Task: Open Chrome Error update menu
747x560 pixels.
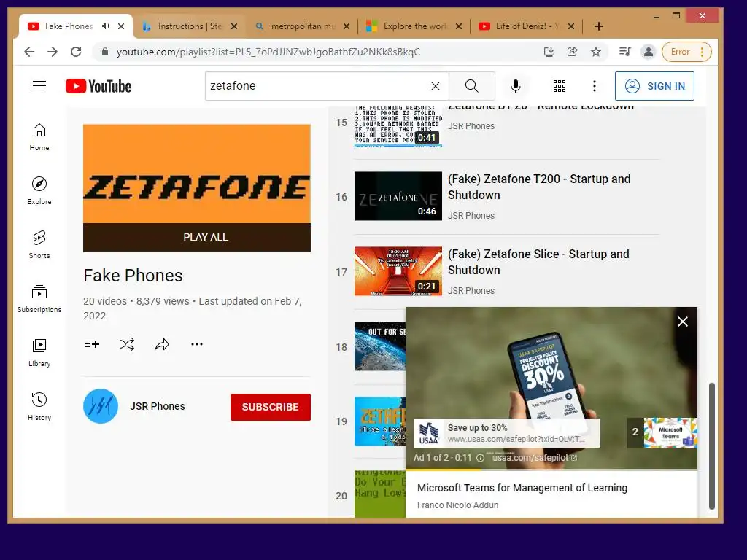Action: pos(686,52)
